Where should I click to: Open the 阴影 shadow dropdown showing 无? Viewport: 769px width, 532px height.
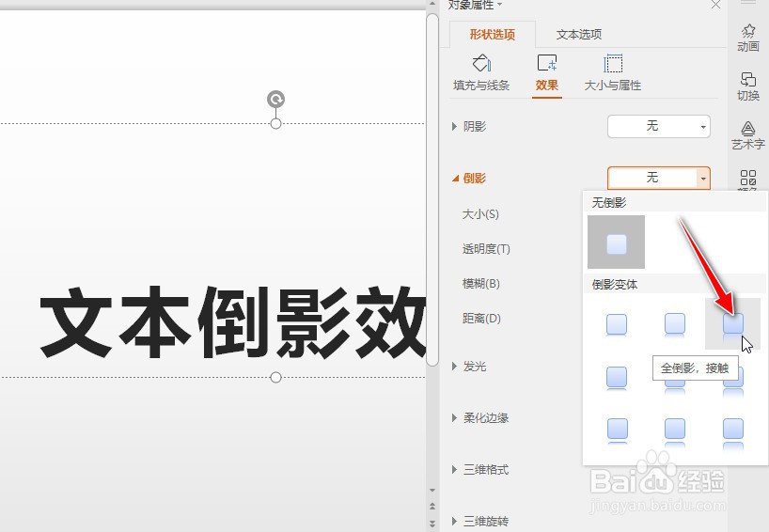pos(659,127)
